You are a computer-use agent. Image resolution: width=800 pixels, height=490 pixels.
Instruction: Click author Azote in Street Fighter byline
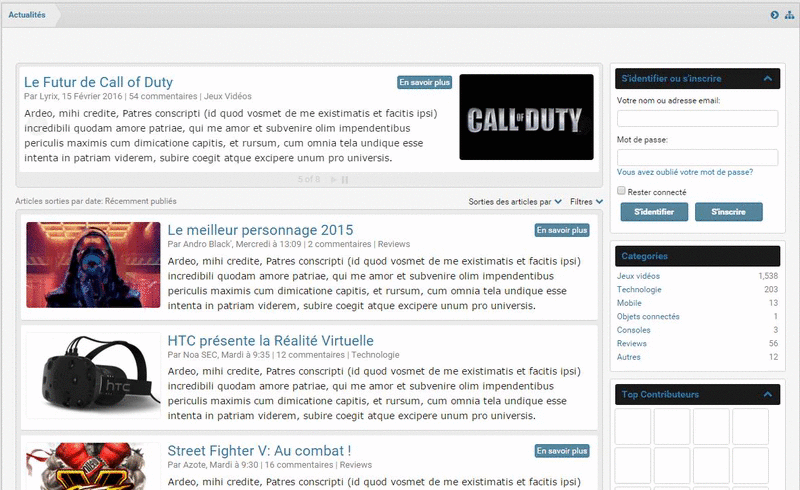point(194,465)
